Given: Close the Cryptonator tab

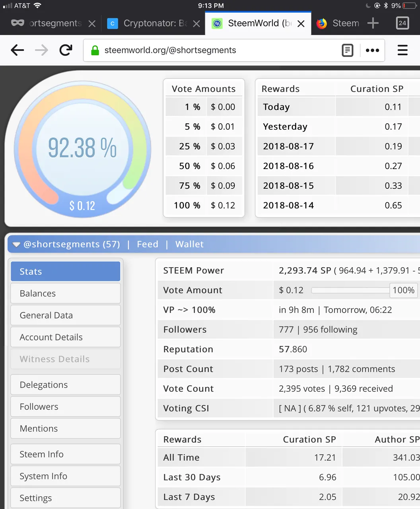Looking at the screenshot, I should click(x=196, y=24).
